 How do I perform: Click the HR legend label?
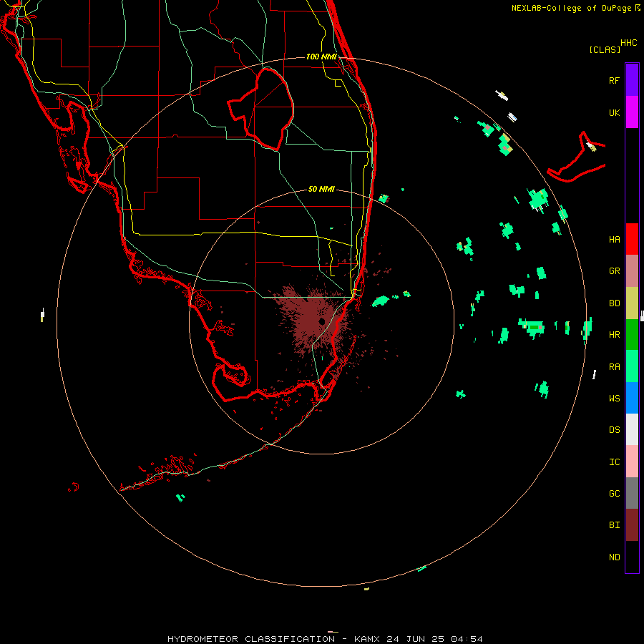tap(614, 335)
